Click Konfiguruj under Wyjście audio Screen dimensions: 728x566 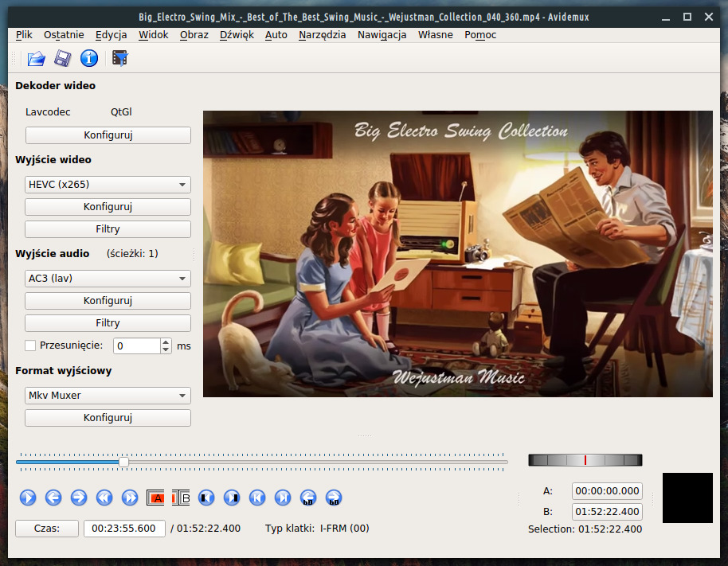click(x=108, y=301)
